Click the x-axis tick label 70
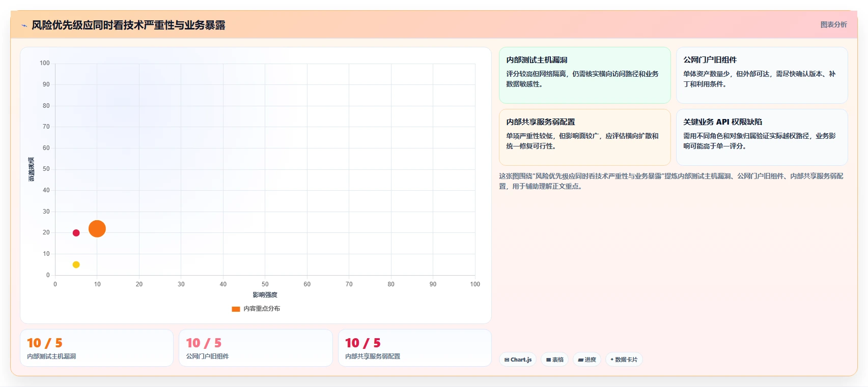Viewport: 868px width, 387px height. click(x=349, y=284)
